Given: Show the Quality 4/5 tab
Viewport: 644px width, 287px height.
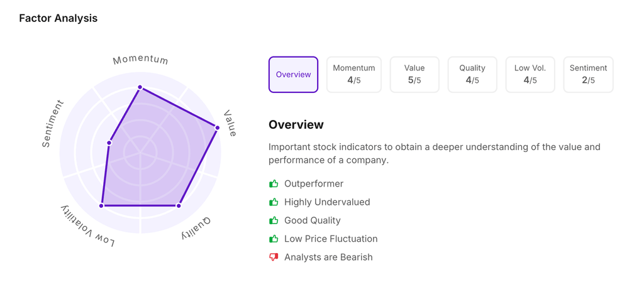Looking at the screenshot, I should 472,74.
